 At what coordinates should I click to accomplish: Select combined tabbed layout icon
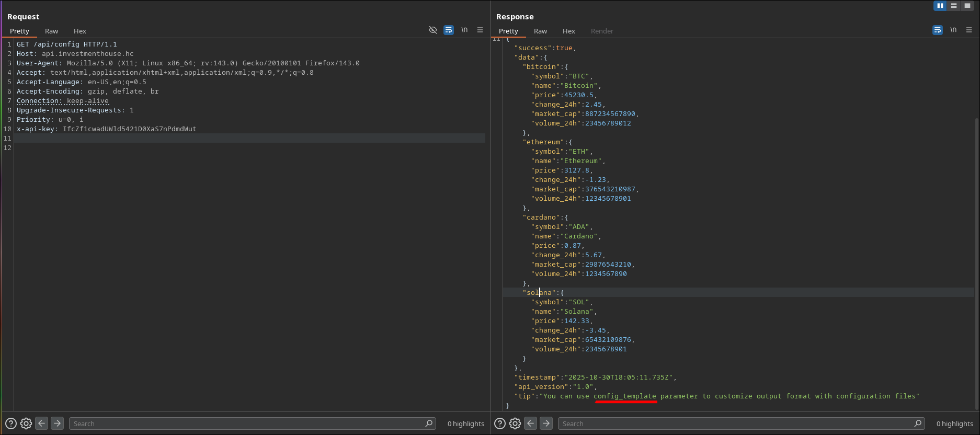(x=967, y=6)
